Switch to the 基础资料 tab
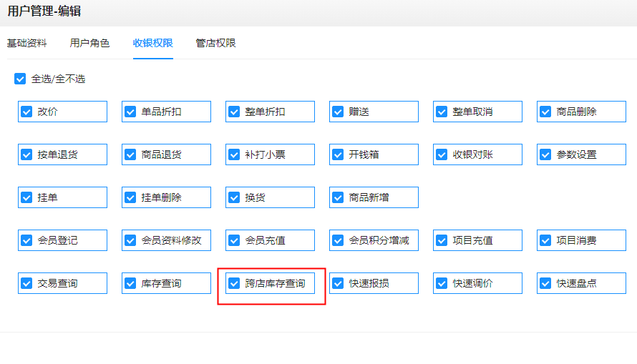The image size is (637, 364). coord(26,43)
